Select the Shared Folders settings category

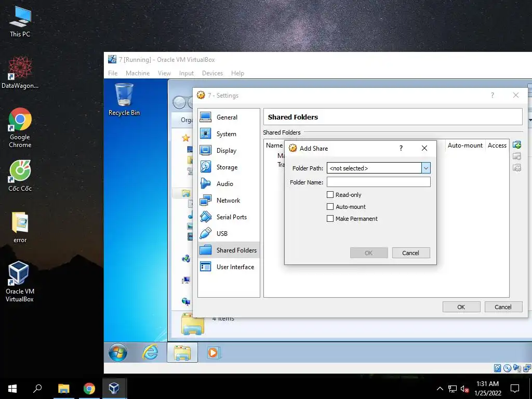pyautogui.click(x=229, y=250)
